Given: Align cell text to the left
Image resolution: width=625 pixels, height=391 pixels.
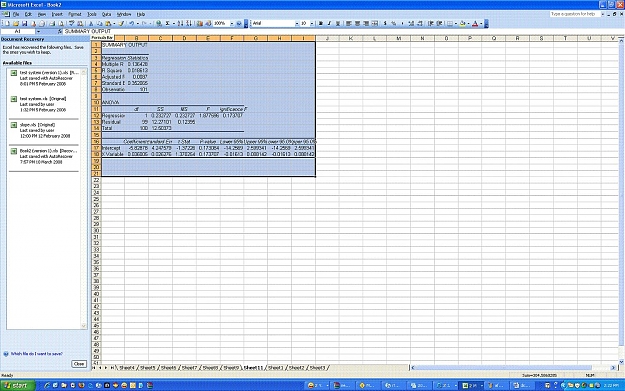Looking at the screenshot, I should (x=348, y=24).
